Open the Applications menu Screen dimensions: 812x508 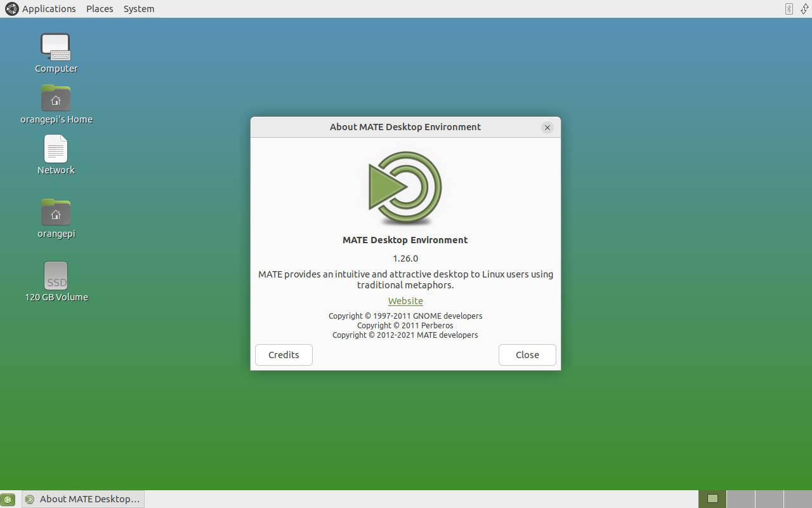tap(49, 9)
